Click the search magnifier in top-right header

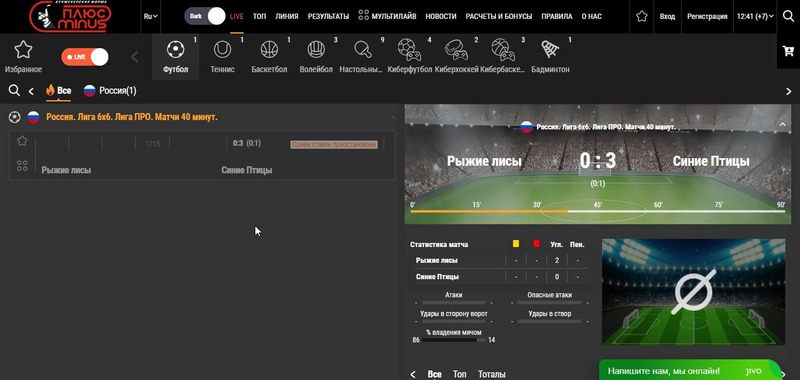click(x=788, y=16)
